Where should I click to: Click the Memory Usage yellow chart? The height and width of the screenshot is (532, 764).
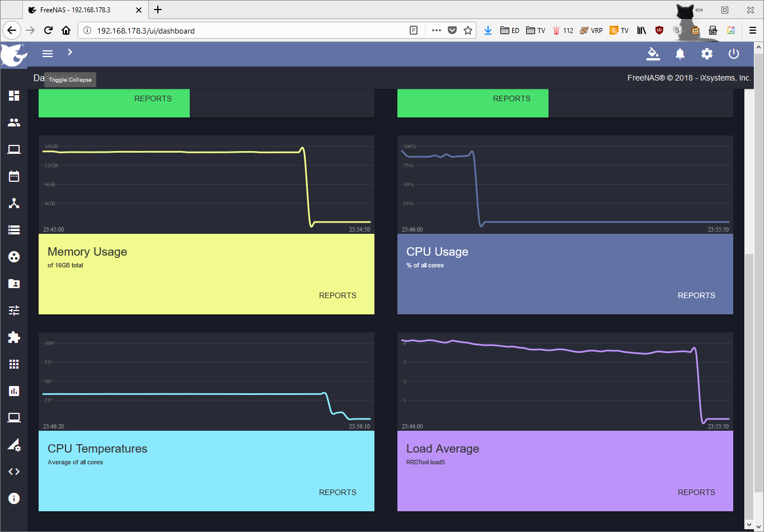[207, 185]
